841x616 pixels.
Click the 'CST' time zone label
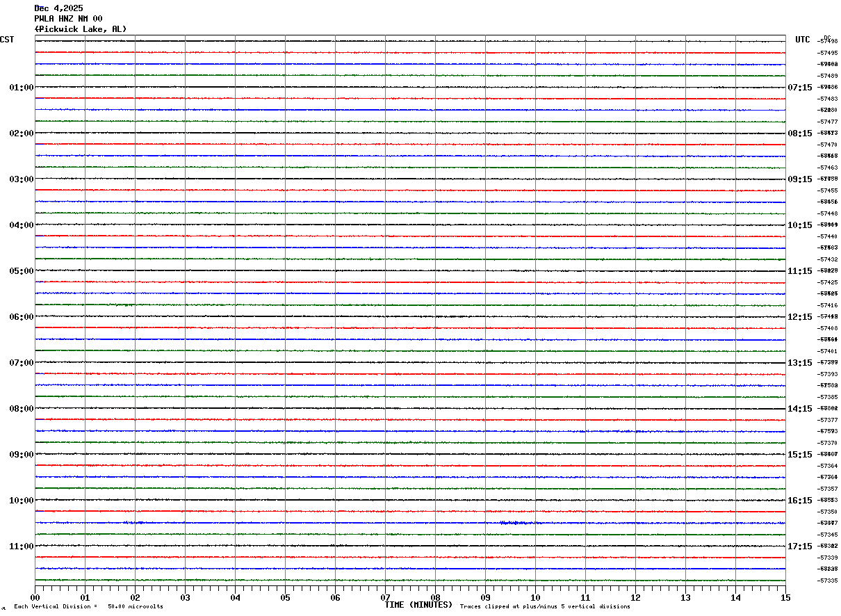tap(7, 40)
